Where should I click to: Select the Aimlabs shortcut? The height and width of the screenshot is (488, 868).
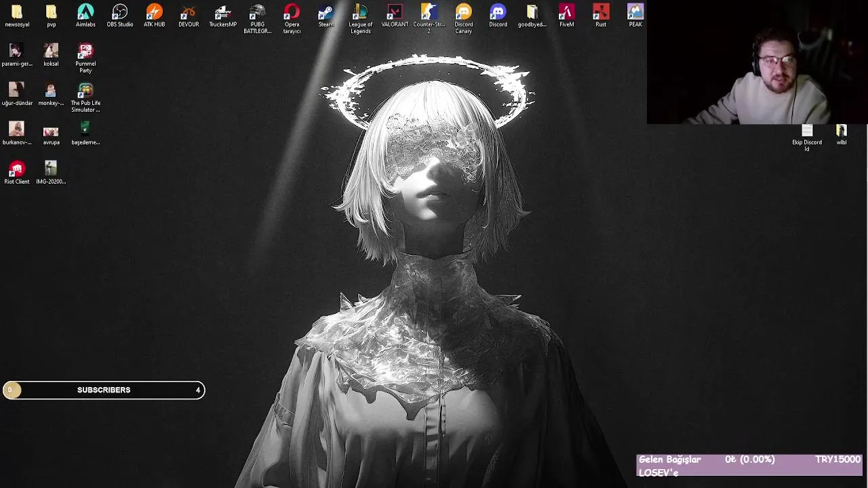[x=85, y=16]
